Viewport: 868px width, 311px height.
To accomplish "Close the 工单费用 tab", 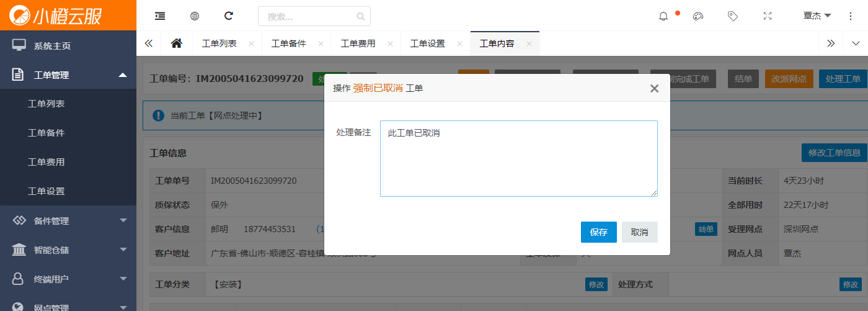I will [x=390, y=43].
